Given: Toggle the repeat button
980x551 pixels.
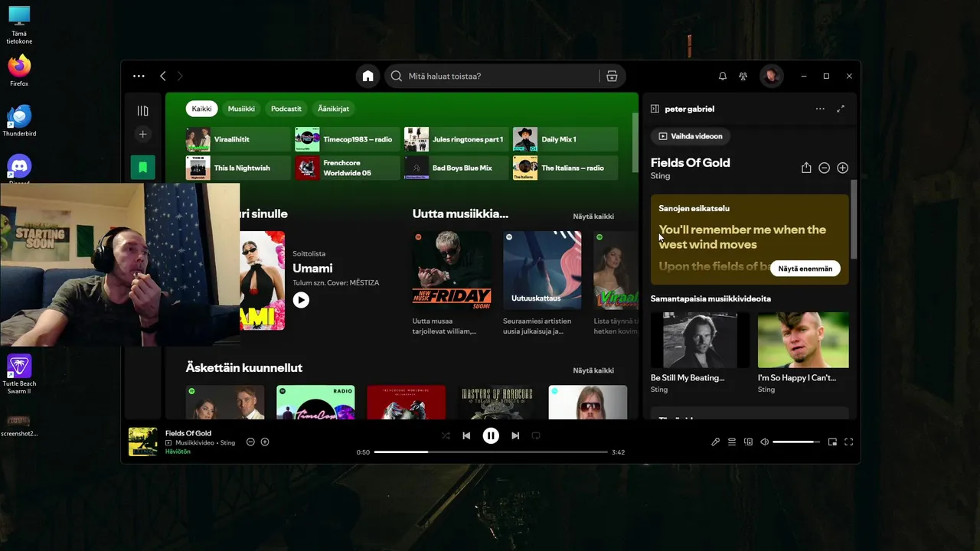Looking at the screenshot, I should 536,435.
